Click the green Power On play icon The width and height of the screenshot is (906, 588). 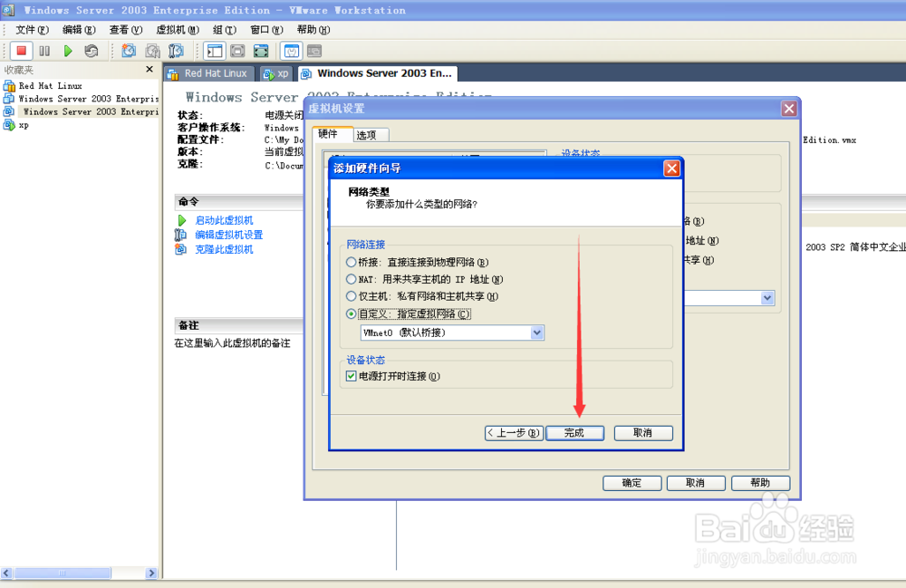tap(68, 51)
